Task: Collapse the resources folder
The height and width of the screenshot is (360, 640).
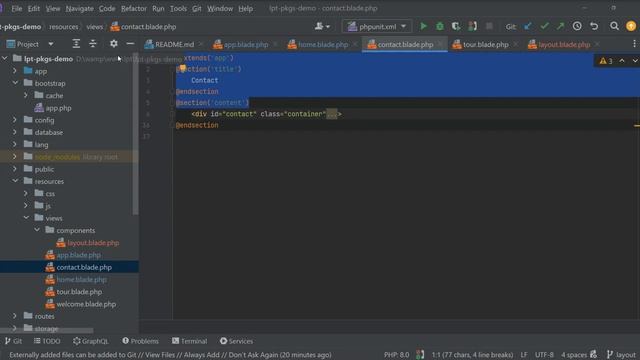Action: (15, 181)
